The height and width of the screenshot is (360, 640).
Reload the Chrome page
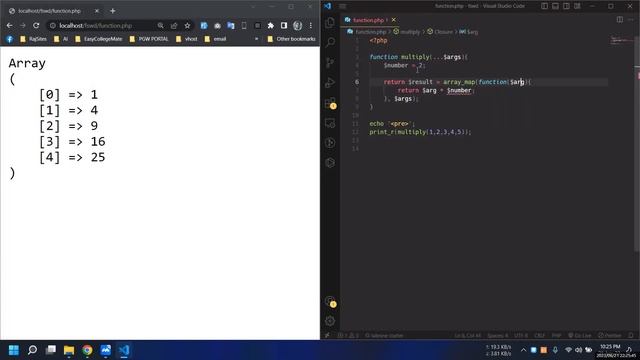(x=36, y=25)
